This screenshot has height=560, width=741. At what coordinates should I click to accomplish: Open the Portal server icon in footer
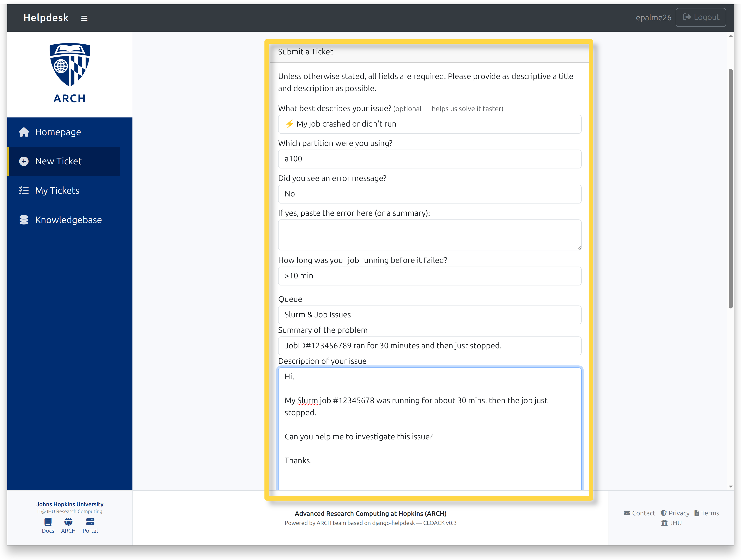click(x=90, y=522)
